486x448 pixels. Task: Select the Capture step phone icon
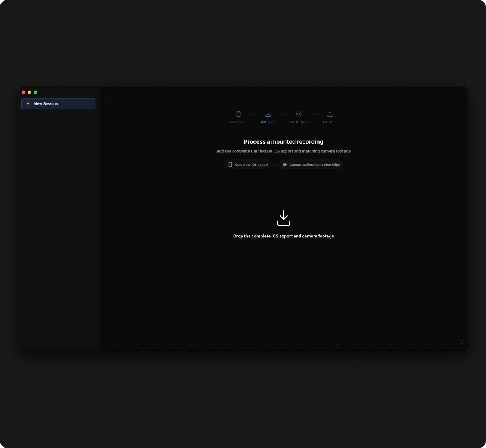click(239, 114)
